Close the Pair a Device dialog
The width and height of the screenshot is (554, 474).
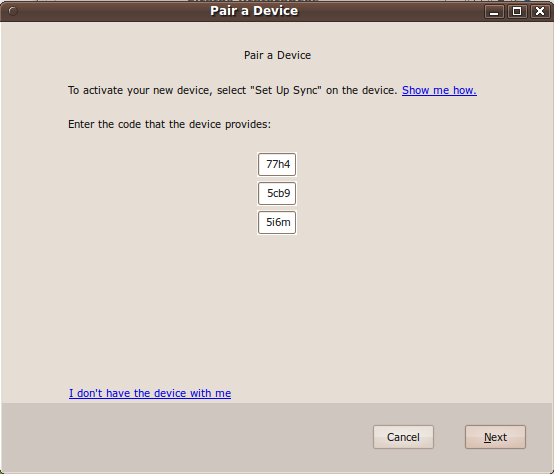click(x=540, y=12)
